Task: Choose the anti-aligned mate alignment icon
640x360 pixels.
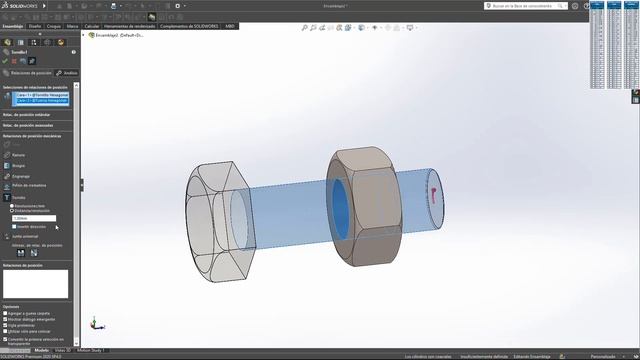Action: point(34,253)
